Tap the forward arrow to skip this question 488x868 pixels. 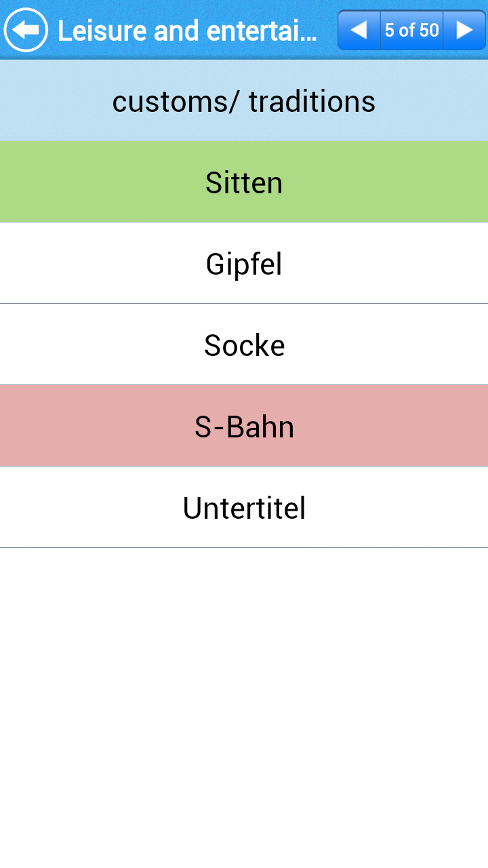(464, 29)
